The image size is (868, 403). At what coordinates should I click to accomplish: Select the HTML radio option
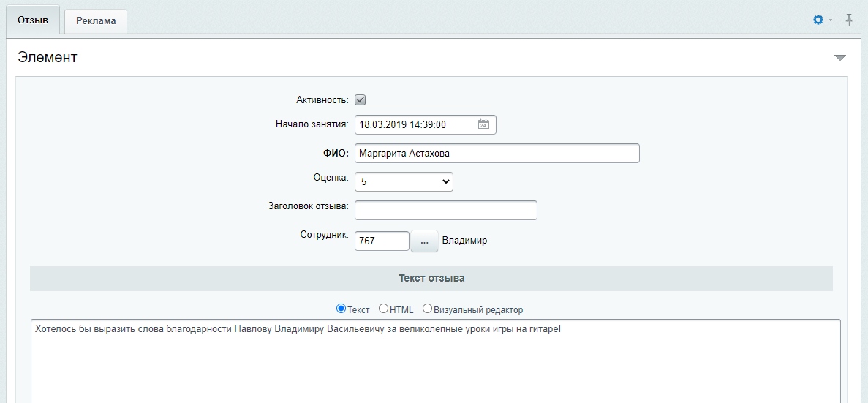(383, 309)
